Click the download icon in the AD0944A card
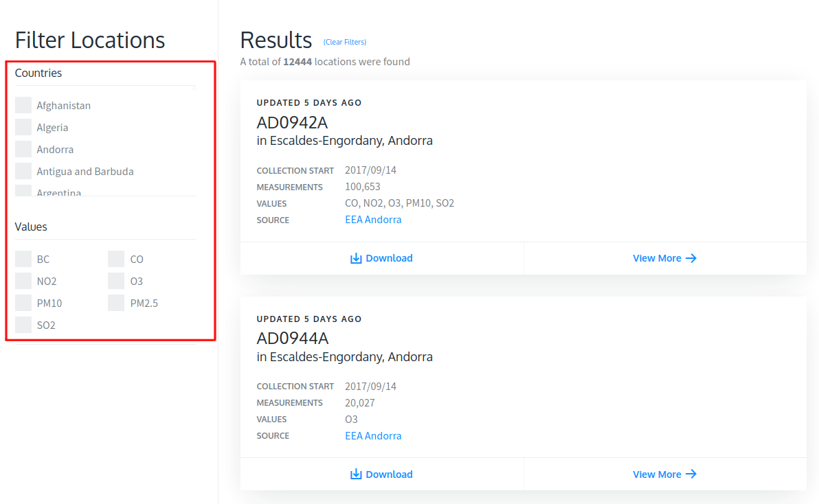Viewport: 819px width, 504px height. 356,474
